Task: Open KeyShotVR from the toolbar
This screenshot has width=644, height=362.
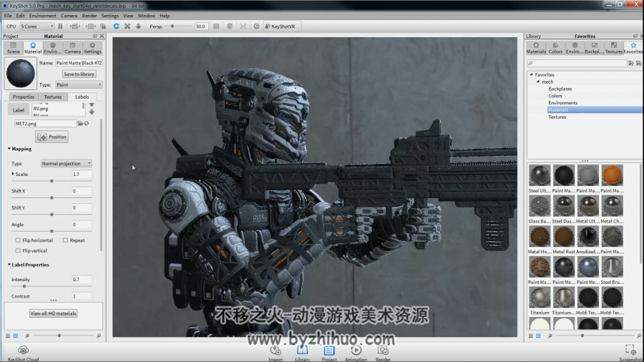Action: [x=280, y=26]
